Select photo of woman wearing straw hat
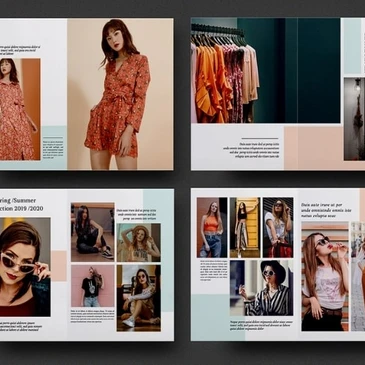 pos(139,243)
